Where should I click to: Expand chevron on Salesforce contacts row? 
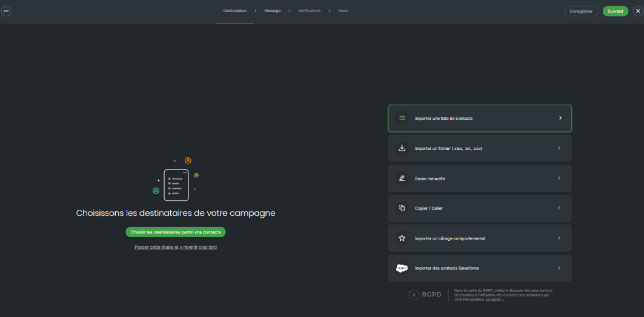tap(559, 268)
